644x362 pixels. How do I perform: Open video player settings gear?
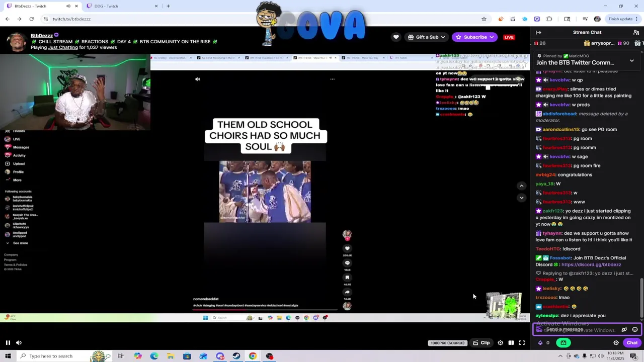click(x=500, y=343)
